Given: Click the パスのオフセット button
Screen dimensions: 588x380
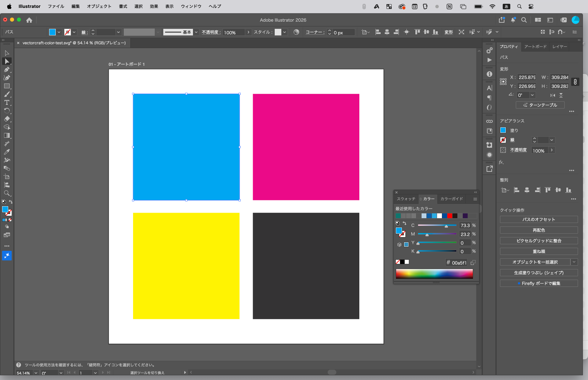Looking at the screenshot, I should (539, 220).
